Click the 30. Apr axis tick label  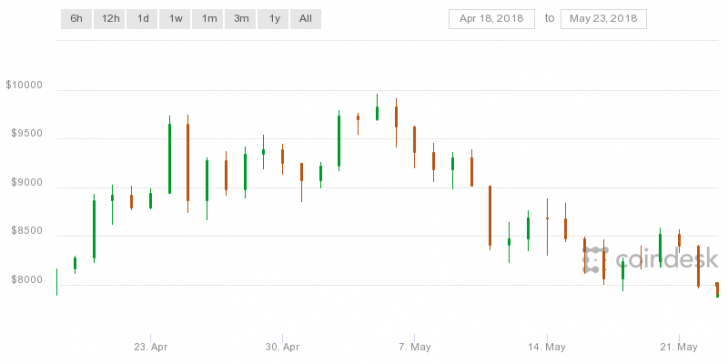[x=282, y=347]
